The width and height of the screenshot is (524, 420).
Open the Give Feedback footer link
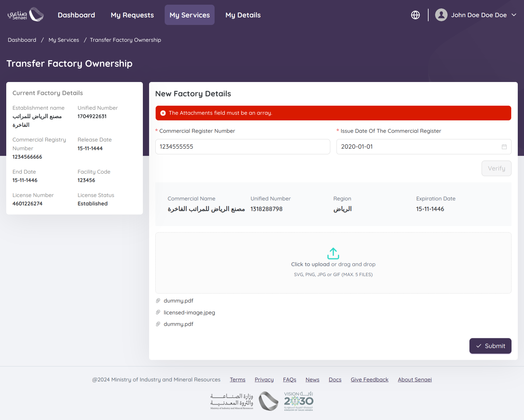click(369, 379)
